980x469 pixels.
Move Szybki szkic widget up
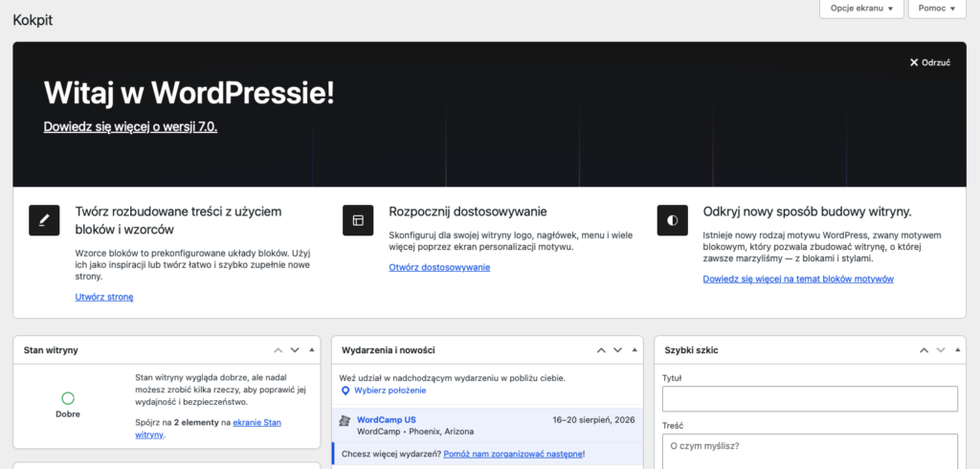click(924, 350)
